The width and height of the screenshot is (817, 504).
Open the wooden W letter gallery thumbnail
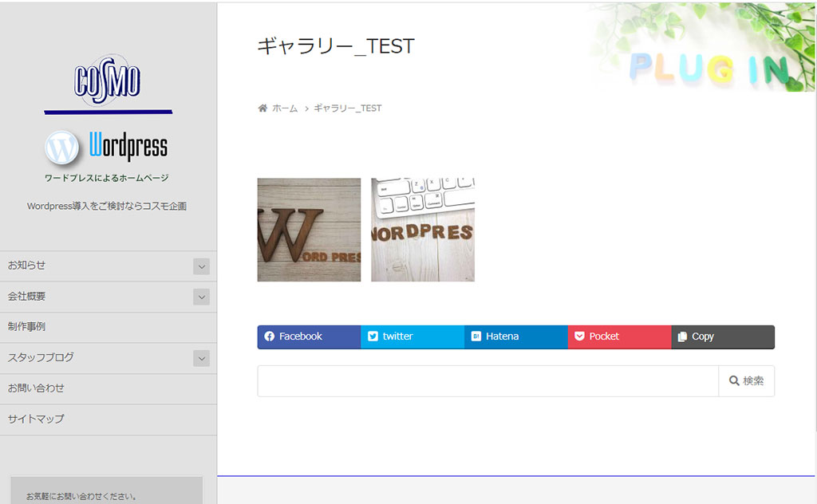pos(309,230)
